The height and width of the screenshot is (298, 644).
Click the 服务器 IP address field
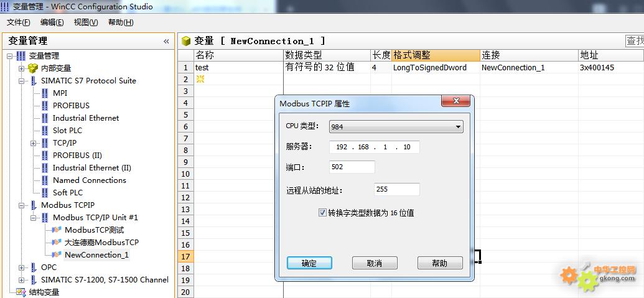[x=375, y=147]
